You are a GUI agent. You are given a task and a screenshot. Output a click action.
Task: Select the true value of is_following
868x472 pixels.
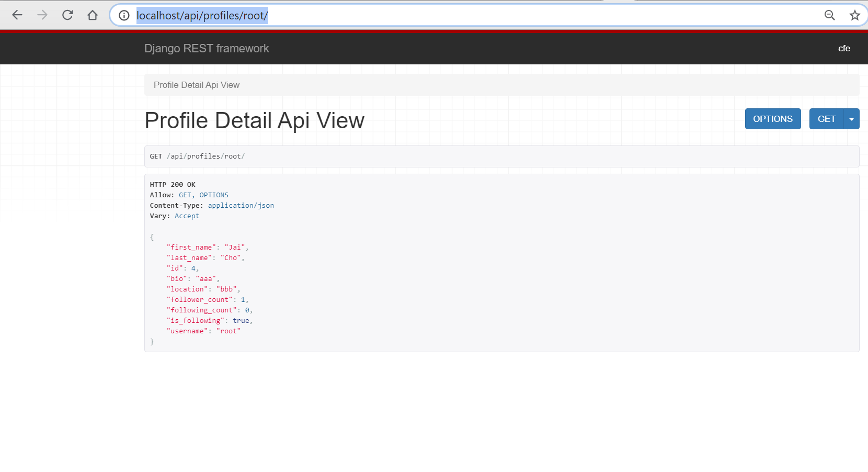tap(241, 321)
